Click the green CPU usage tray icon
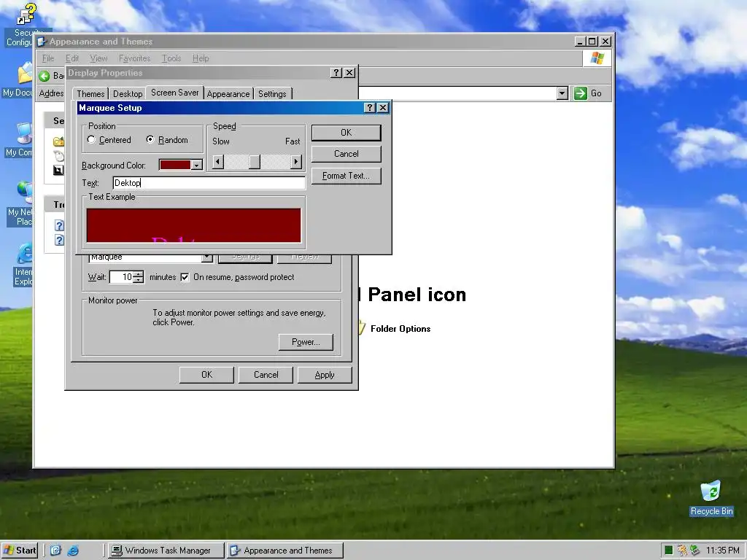 tap(669, 551)
